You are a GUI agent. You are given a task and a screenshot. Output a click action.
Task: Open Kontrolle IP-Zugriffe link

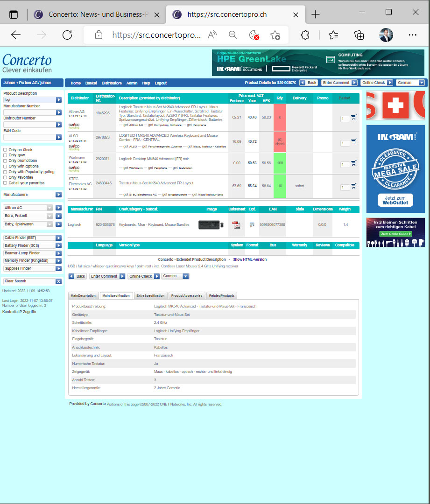click(19, 312)
